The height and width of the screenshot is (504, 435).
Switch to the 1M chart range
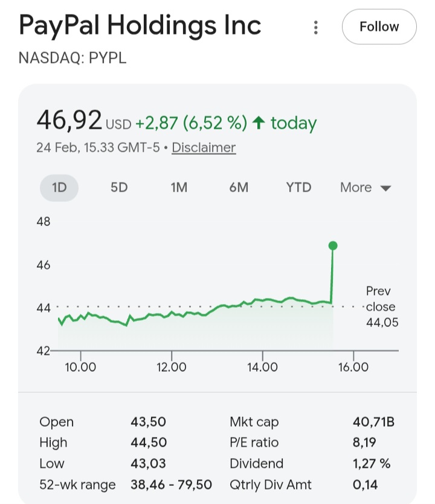tap(178, 187)
